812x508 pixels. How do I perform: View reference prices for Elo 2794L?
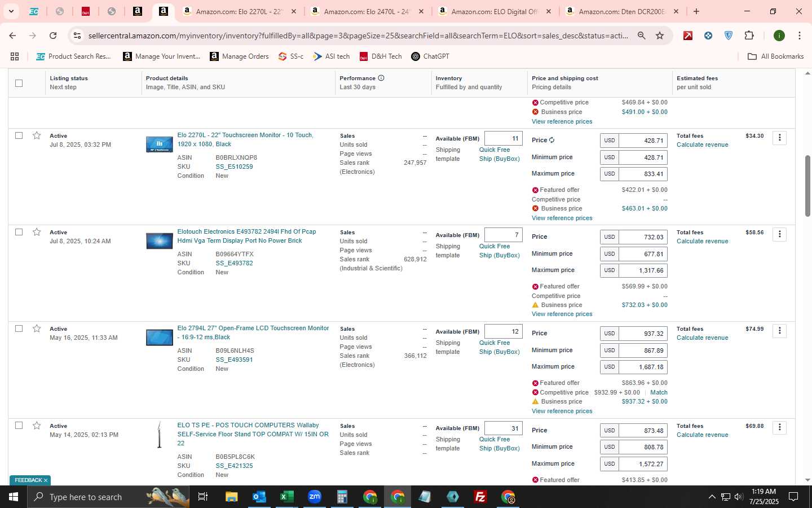[562, 411]
